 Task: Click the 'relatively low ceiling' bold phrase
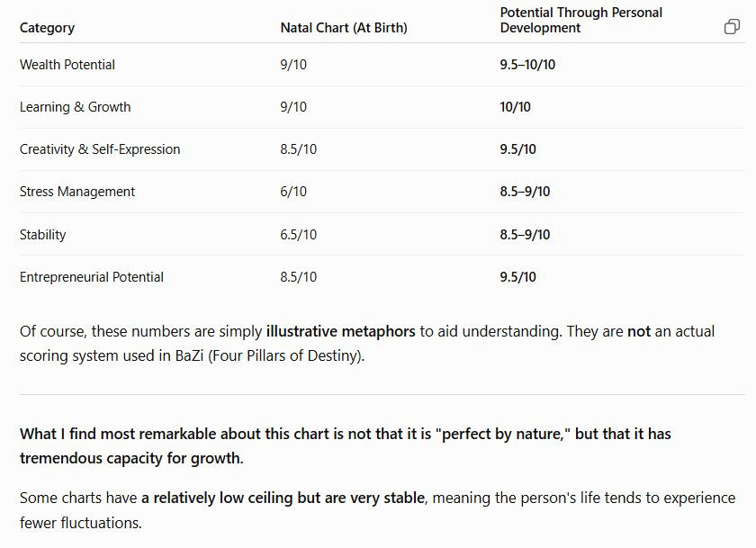pos(223,498)
